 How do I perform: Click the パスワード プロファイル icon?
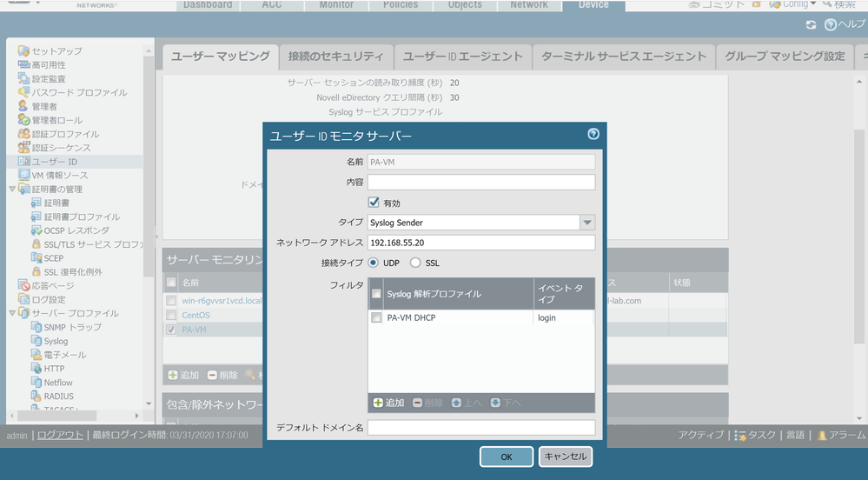pos(23,92)
